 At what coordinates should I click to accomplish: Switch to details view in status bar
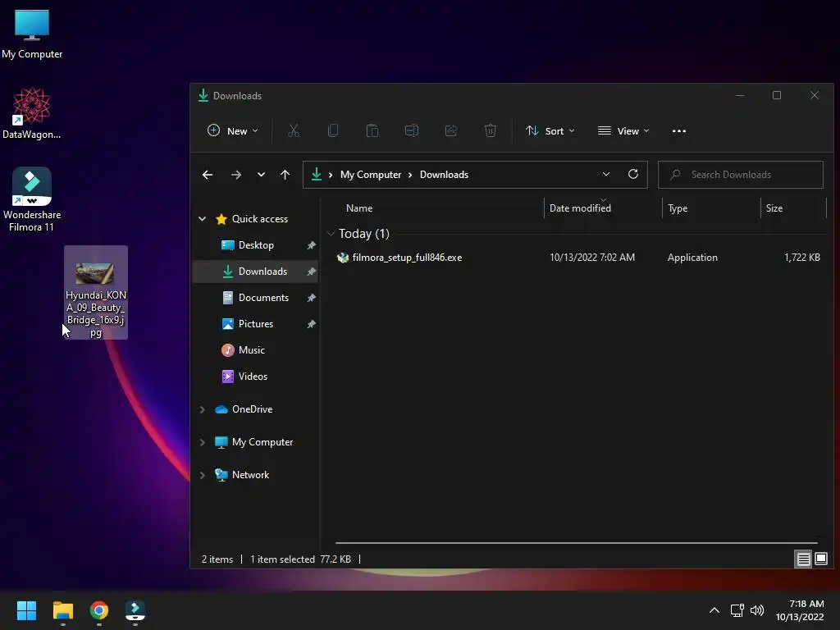tap(803, 559)
